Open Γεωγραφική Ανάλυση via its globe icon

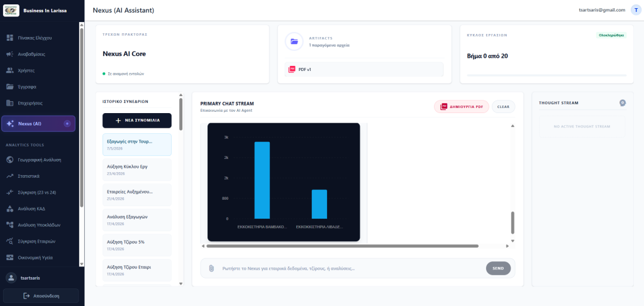click(x=10, y=160)
